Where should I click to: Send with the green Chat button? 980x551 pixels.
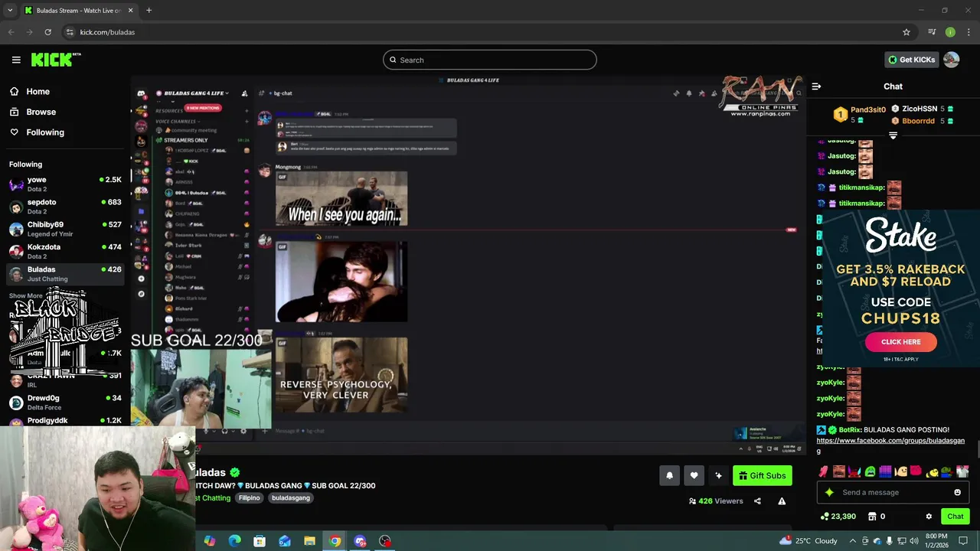tap(955, 517)
